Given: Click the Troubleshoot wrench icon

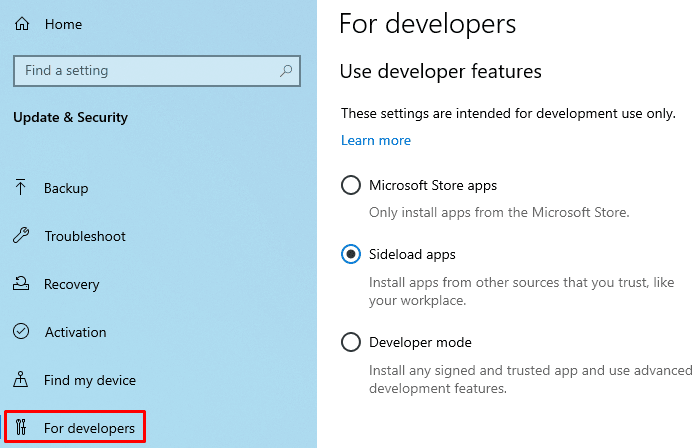Looking at the screenshot, I should pyautogui.click(x=21, y=236).
